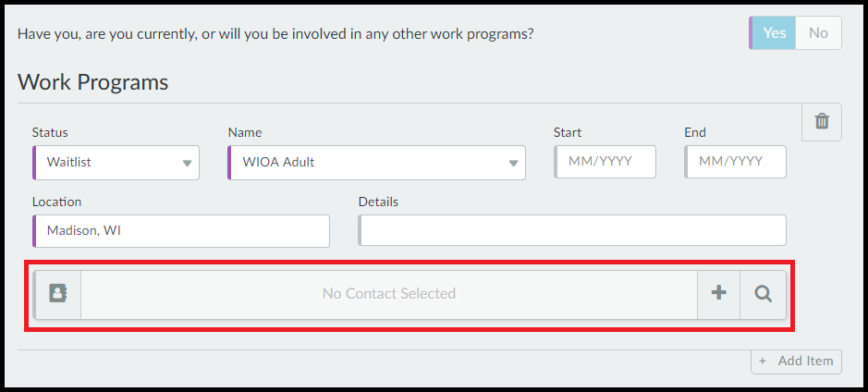The height and width of the screenshot is (392, 868).
Task: Click the Location field label
Action: [56, 202]
